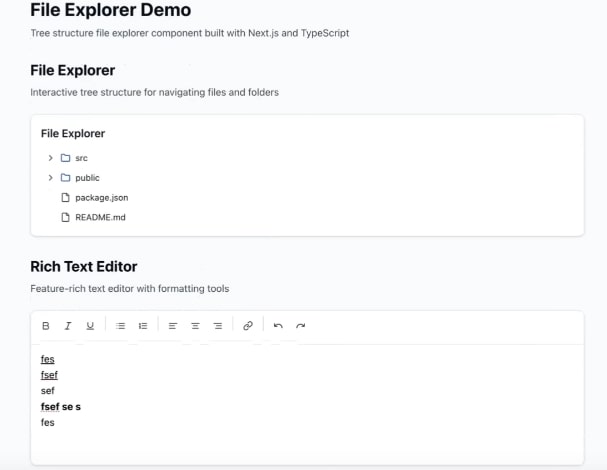Insert a bulleted list

coord(121,326)
